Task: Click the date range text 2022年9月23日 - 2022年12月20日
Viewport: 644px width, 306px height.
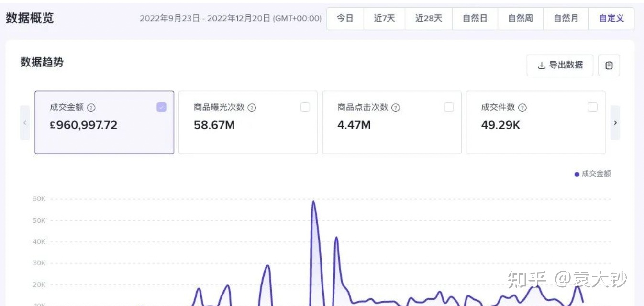Action: [231, 19]
